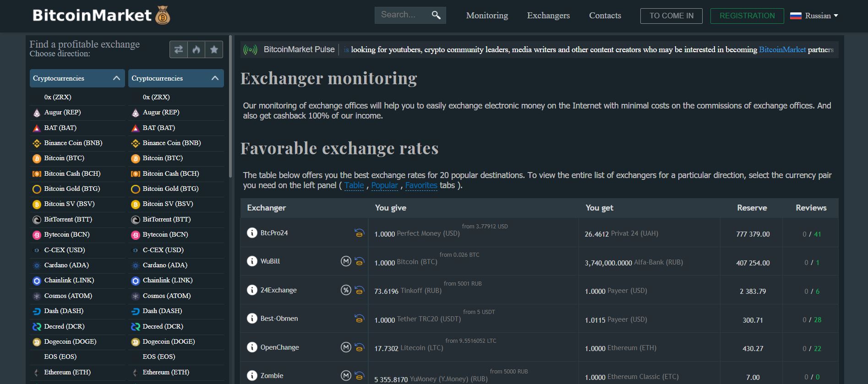Open info icon for 24Exchange

pos(252,290)
